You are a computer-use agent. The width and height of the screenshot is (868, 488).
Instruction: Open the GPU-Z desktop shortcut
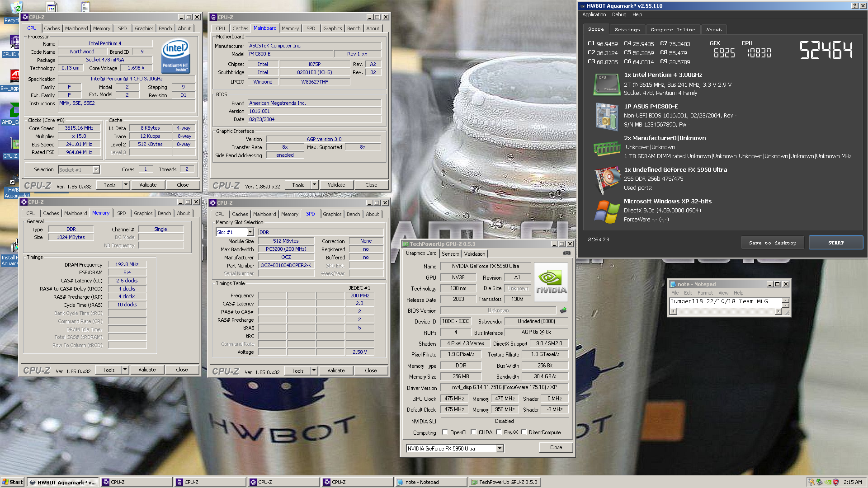pos(11,149)
